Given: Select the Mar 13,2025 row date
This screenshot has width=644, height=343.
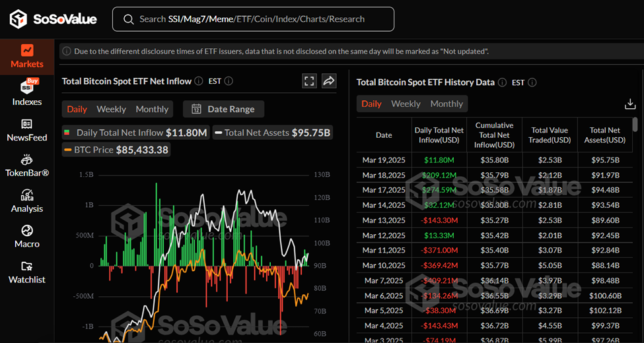Looking at the screenshot, I should tap(384, 220).
